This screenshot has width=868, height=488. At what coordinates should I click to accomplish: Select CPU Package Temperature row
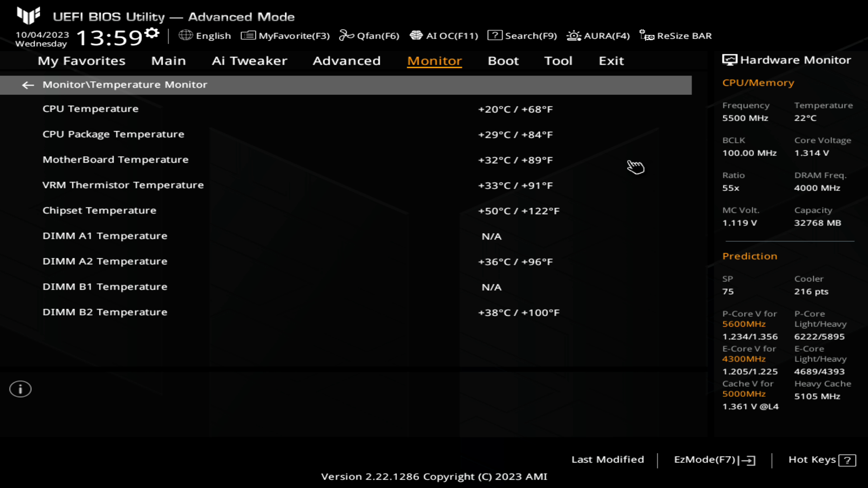(x=346, y=134)
